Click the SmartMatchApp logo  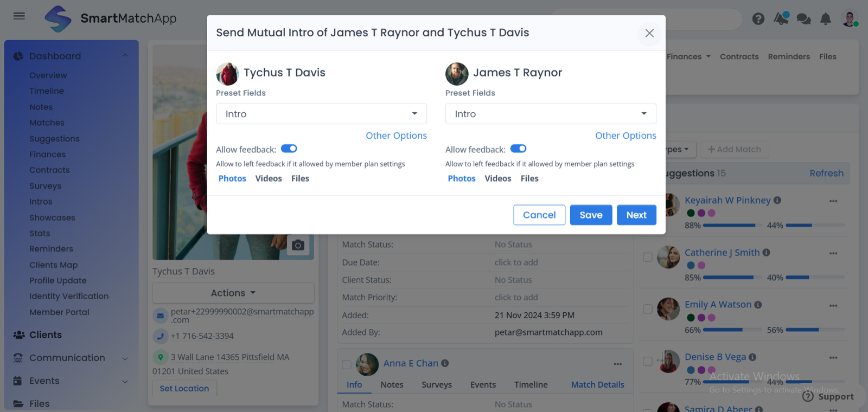(x=111, y=18)
